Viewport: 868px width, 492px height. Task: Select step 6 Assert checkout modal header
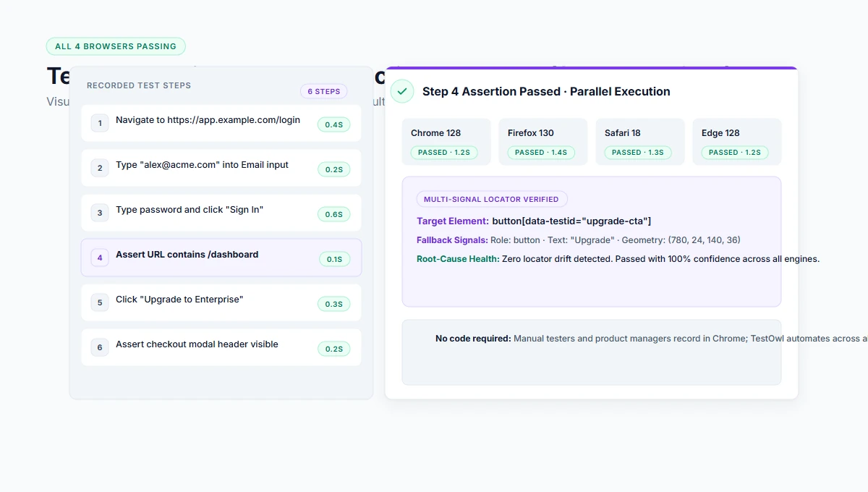[x=221, y=347]
